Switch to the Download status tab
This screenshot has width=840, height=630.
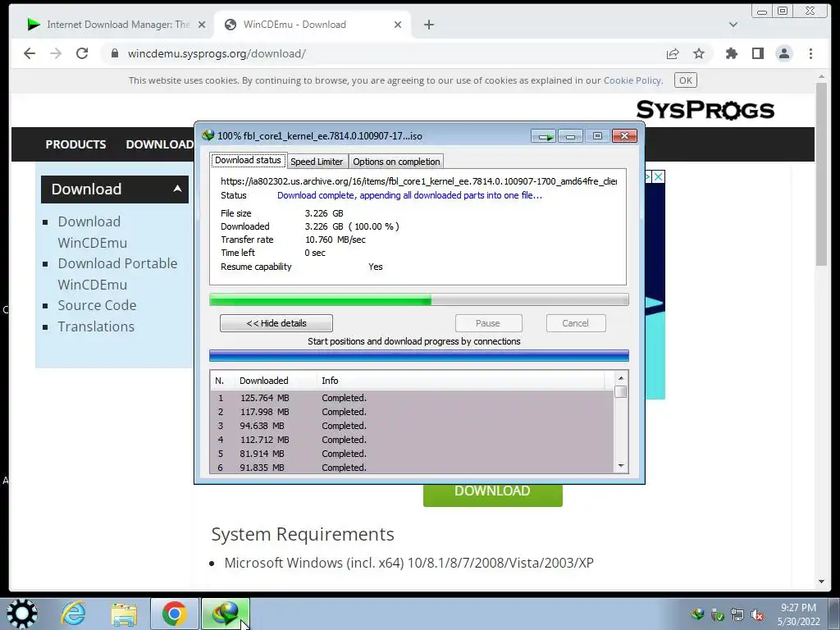click(248, 160)
